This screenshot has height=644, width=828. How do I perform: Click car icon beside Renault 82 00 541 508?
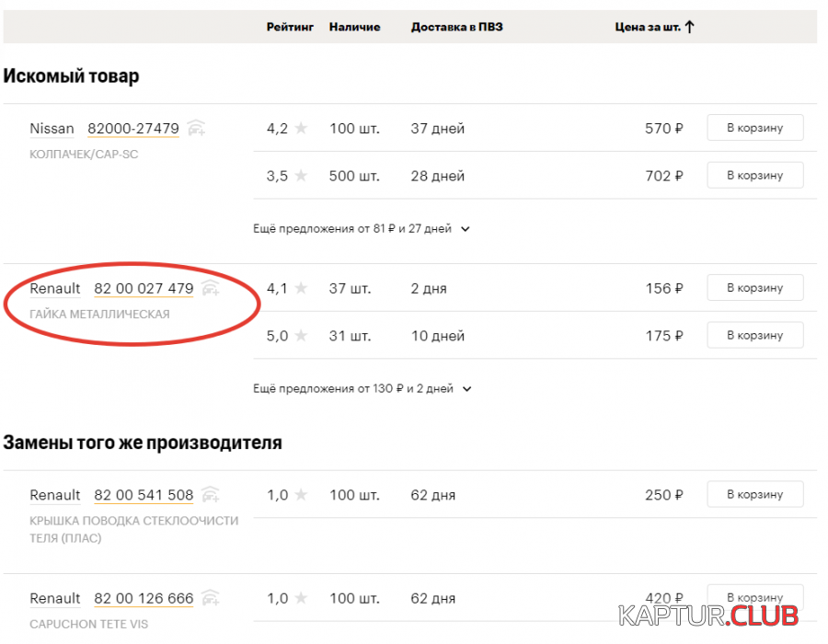click(211, 495)
